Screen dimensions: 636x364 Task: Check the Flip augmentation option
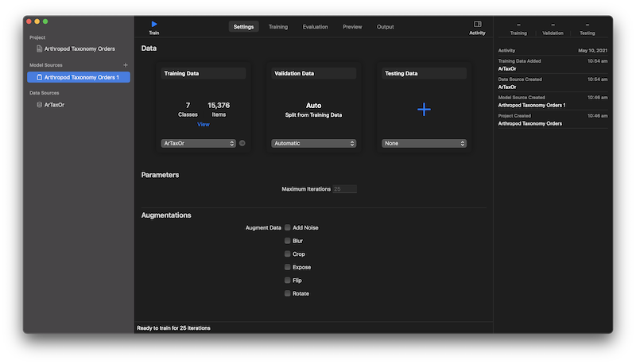288,281
